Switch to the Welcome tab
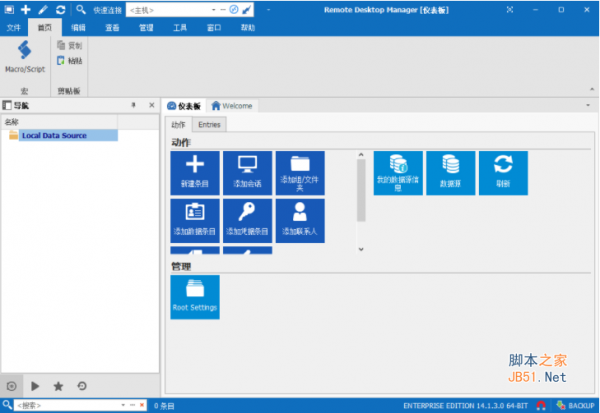The height and width of the screenshot is (413, 600). [232, 106]
